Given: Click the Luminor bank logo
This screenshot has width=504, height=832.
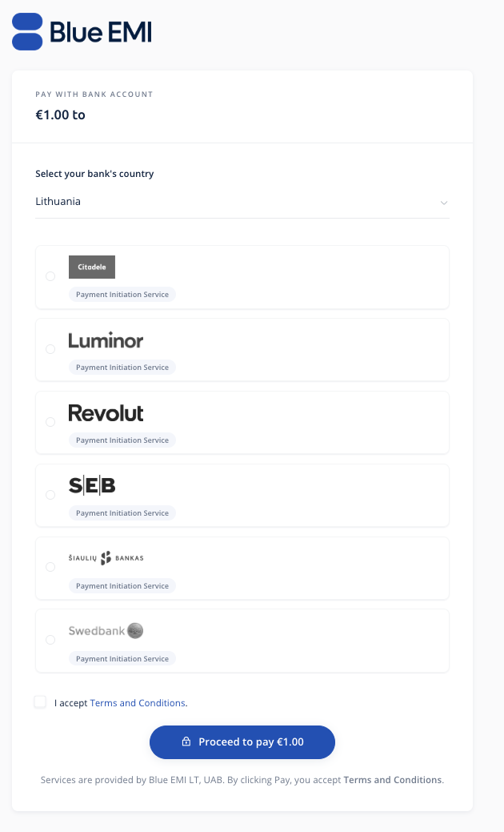Looking at the screenshot, I should [x=106, y=340].
